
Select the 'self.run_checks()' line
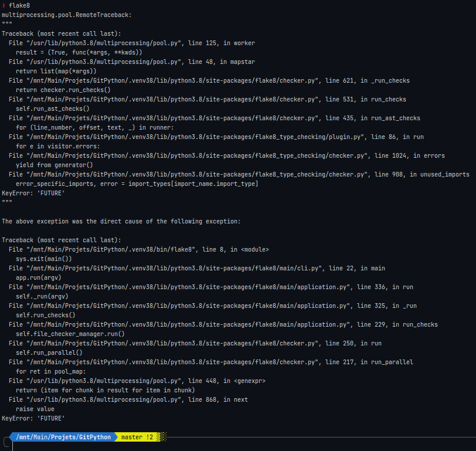click(x=46, y=316)
